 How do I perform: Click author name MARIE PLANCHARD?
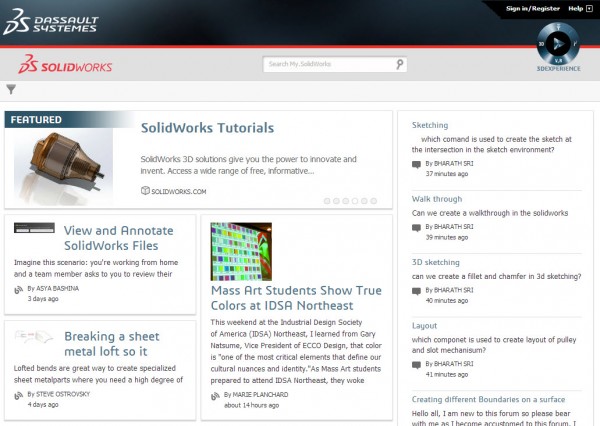(x=261, y=395)
